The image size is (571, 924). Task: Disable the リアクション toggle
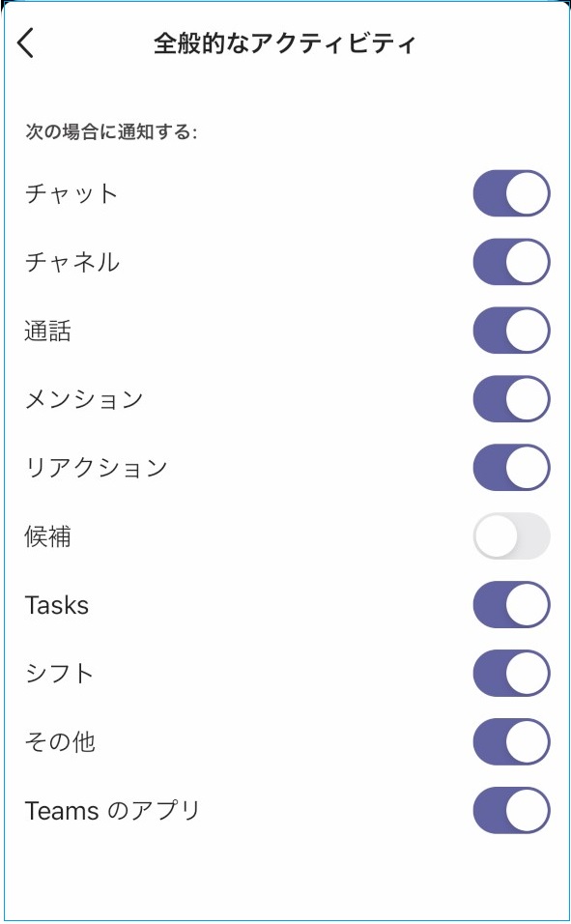[511, 467]
